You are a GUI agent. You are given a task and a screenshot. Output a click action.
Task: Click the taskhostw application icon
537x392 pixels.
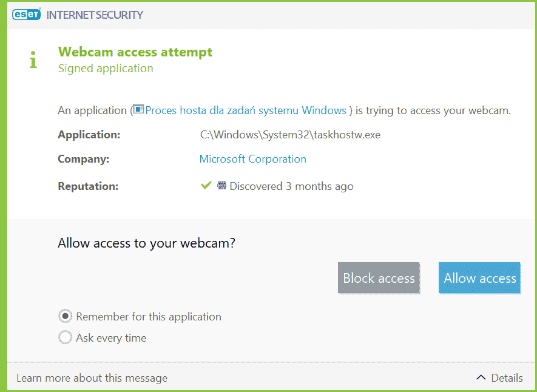point(138,110)
